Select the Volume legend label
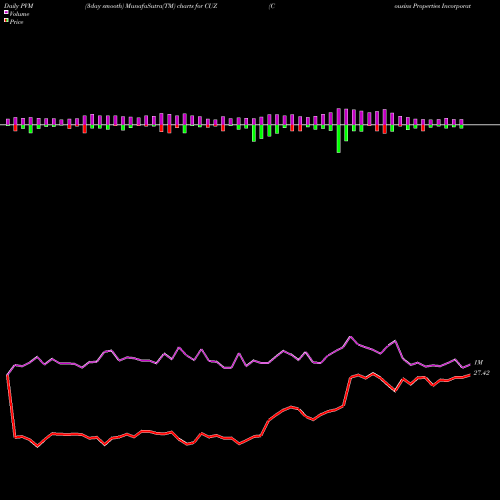This screenshot has width=500, height=500. coord(19,14)
